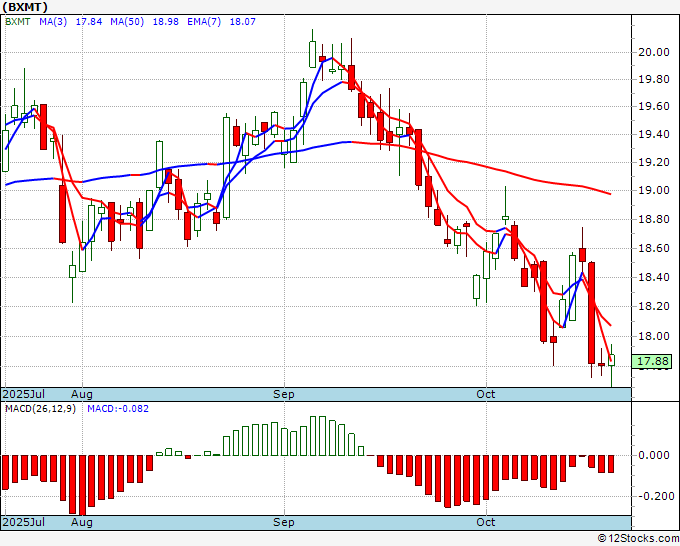This screenshot has width=680, height=546.
Task: Click Sep on the MACD panel date axis
Action: tap(284, 522)
